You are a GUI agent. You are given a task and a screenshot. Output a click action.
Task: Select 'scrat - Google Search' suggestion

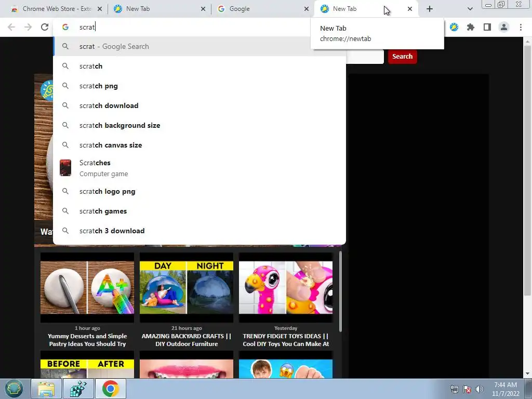tap(199, 46)
